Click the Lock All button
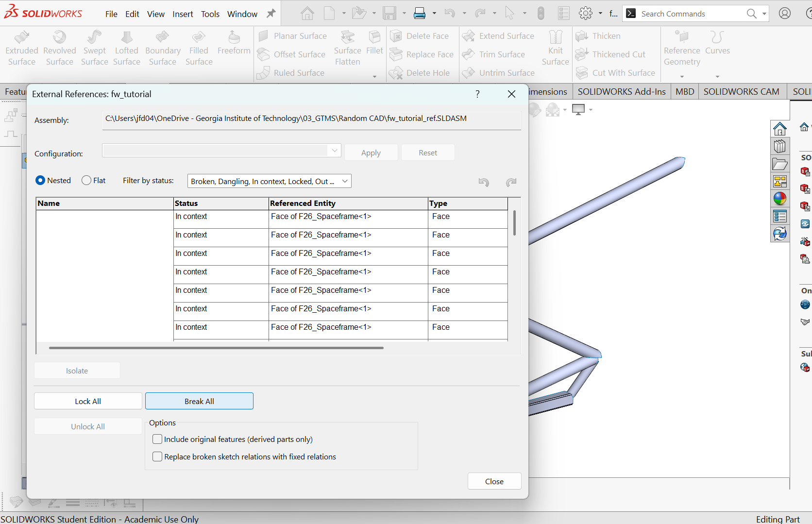Image resolution: width=812 pixels, height=524 pixels. point(88,401)
